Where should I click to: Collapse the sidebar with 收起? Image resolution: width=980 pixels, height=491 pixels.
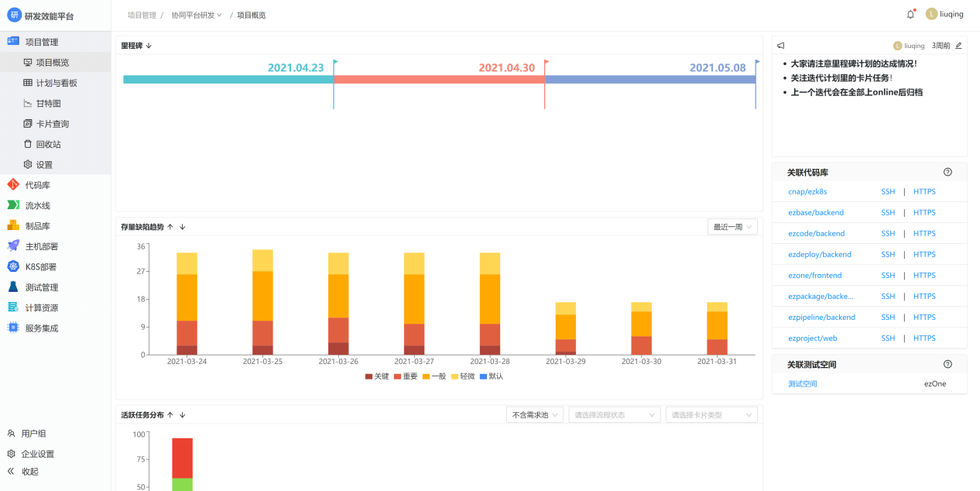point(29,471)
